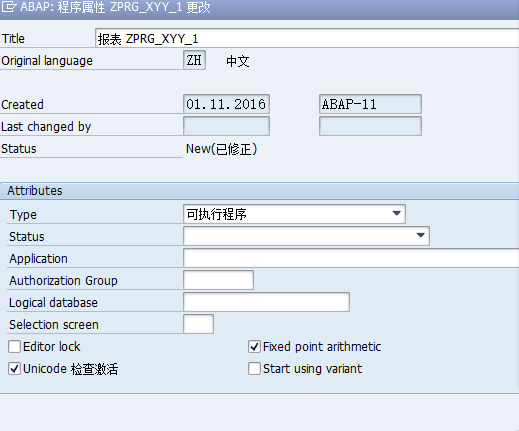
Task: Uncheck Fixed point arithmetic checkbox
Action: coord(254,347)
